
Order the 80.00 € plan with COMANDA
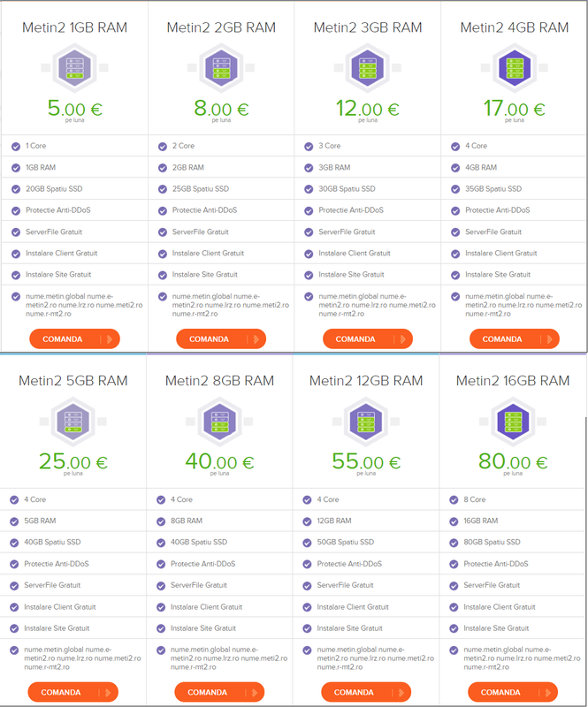point(513,692)
